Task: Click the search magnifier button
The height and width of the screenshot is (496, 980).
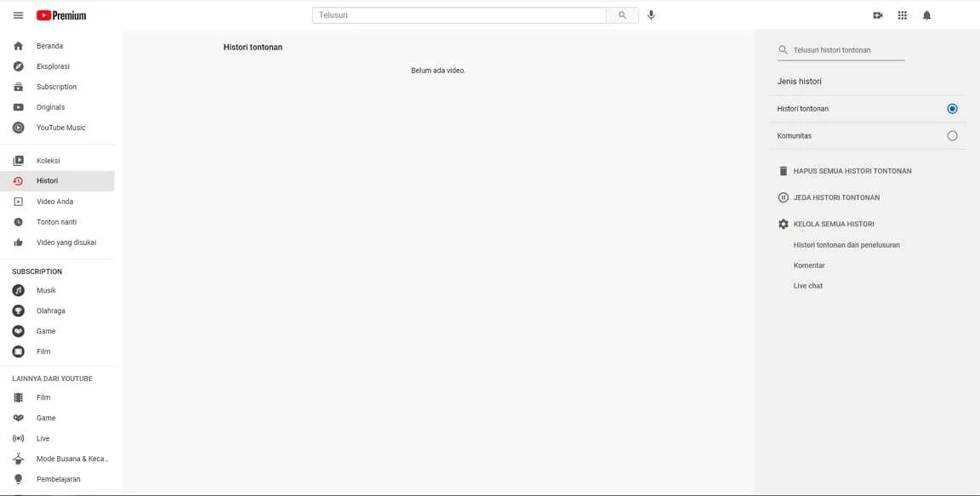Action: (623, 15)
